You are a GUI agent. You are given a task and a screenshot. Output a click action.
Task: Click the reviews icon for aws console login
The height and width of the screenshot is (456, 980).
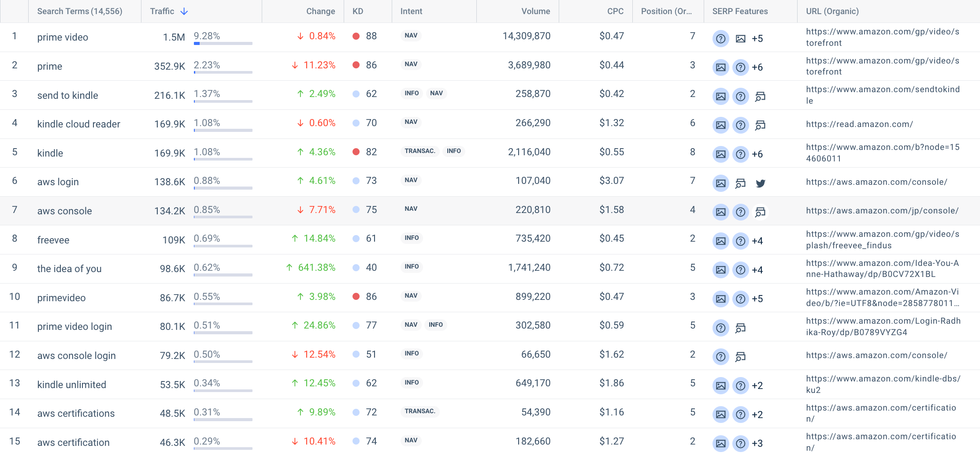point(740,357)
